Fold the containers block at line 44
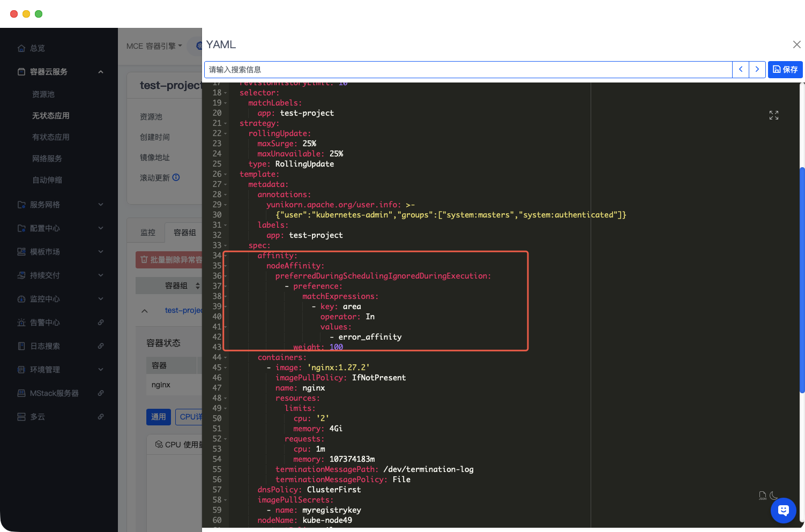805x532 pixels. point(226,357)
